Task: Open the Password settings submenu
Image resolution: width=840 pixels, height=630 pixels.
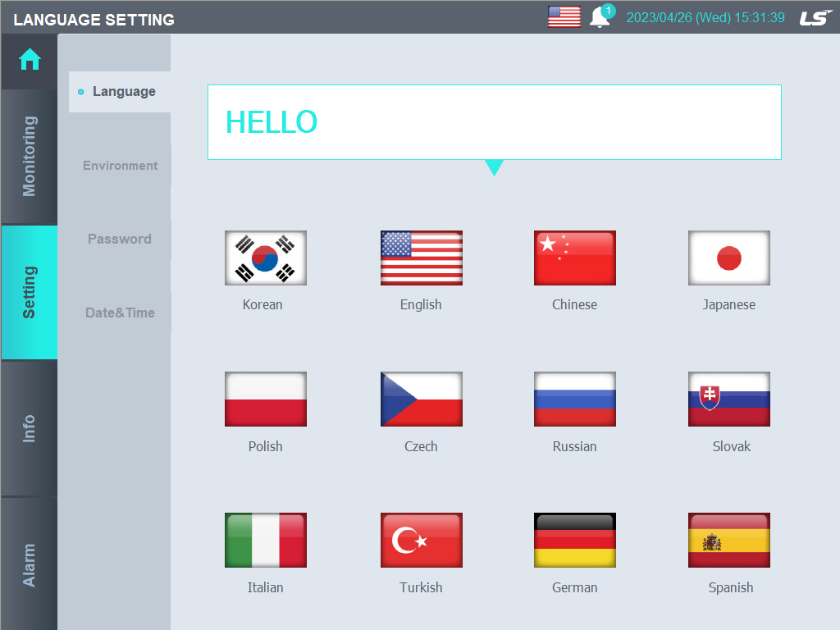Action: (120, 239)
